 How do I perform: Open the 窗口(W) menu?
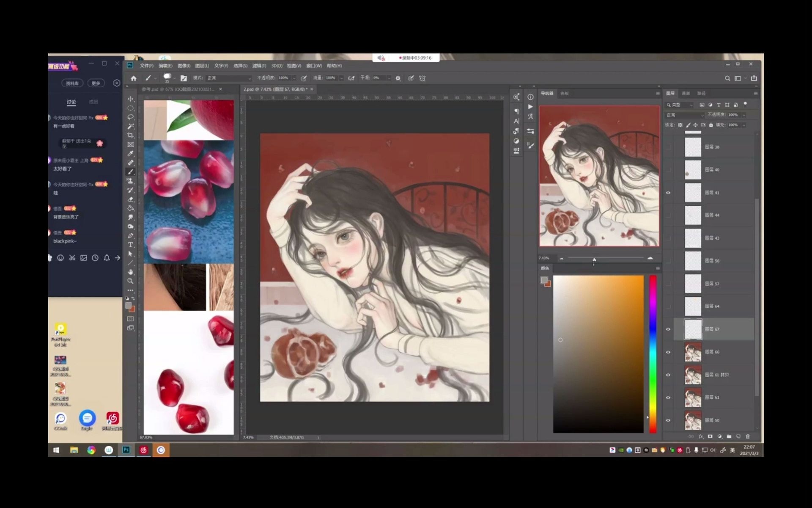pos(314,66)
